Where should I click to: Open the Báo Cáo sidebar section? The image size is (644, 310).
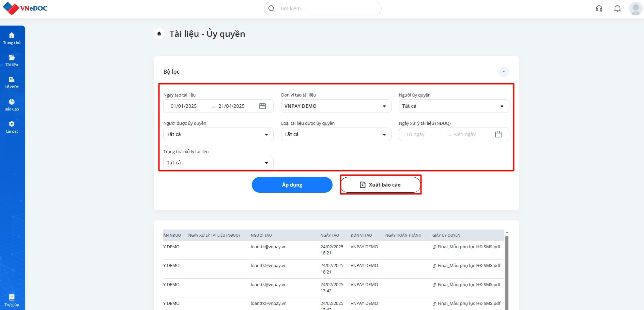tap(12, 105)
